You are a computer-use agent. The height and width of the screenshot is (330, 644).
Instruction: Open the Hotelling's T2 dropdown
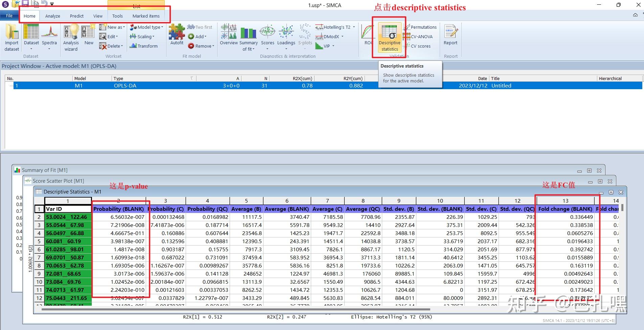click(354, 27)
